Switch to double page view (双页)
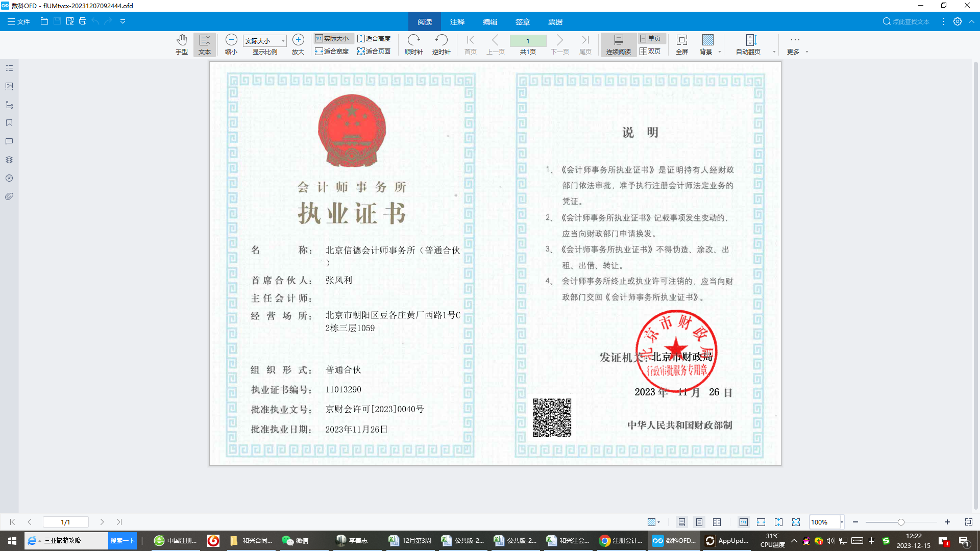Viewport: 980px width, 551px height. click(650, 51)
